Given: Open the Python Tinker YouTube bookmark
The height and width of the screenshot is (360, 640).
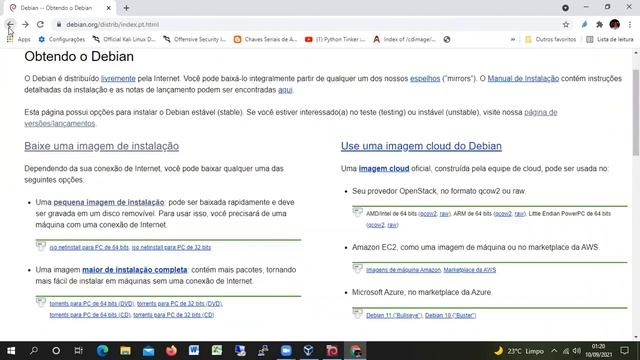Looking at the screenshot, I should pyautogui.click(x=335, y=40).
